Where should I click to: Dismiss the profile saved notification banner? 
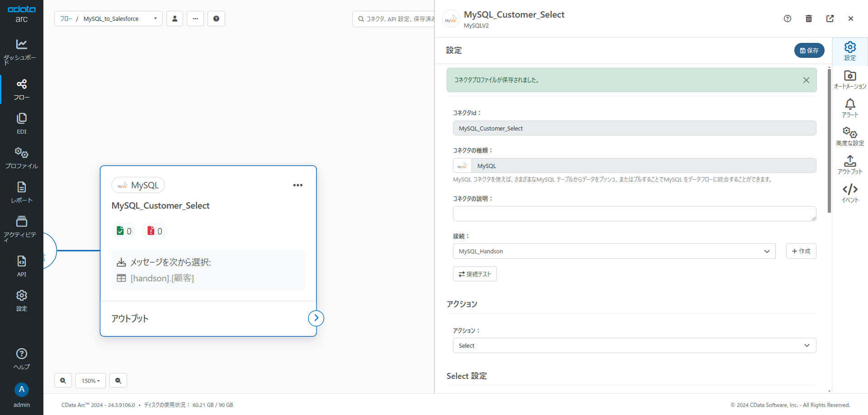pos(806,80)
